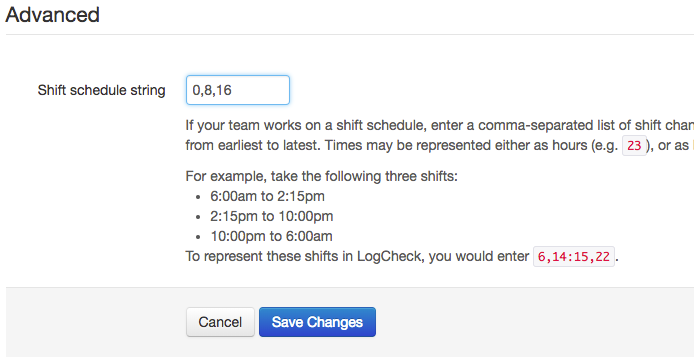Click the divider line under Advanced heading

pos(350,34)
